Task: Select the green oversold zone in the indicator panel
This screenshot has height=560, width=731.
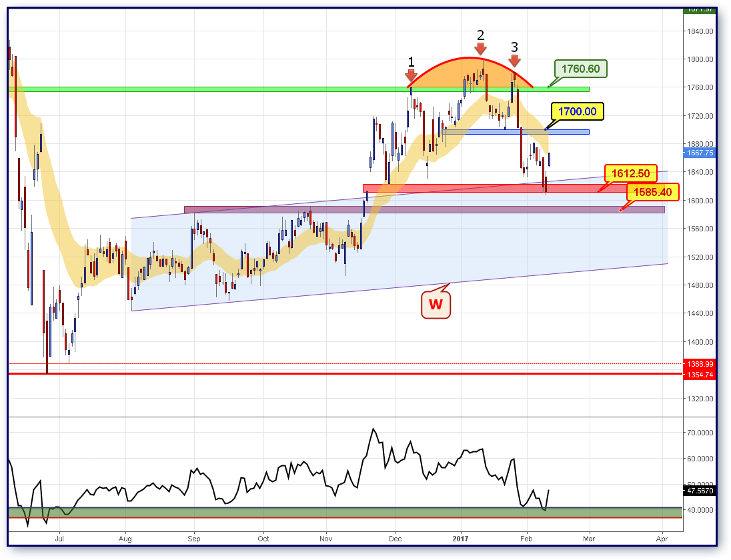Action: point(345,513)
